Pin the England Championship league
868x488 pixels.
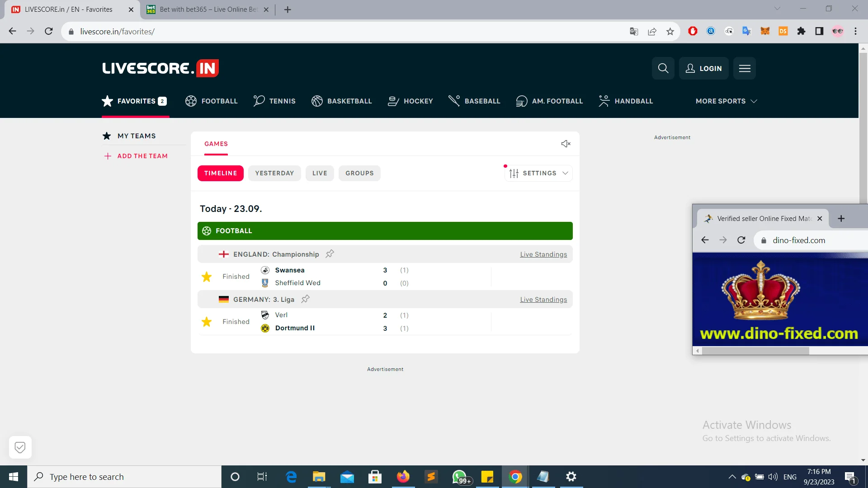[x=330, y=253]
